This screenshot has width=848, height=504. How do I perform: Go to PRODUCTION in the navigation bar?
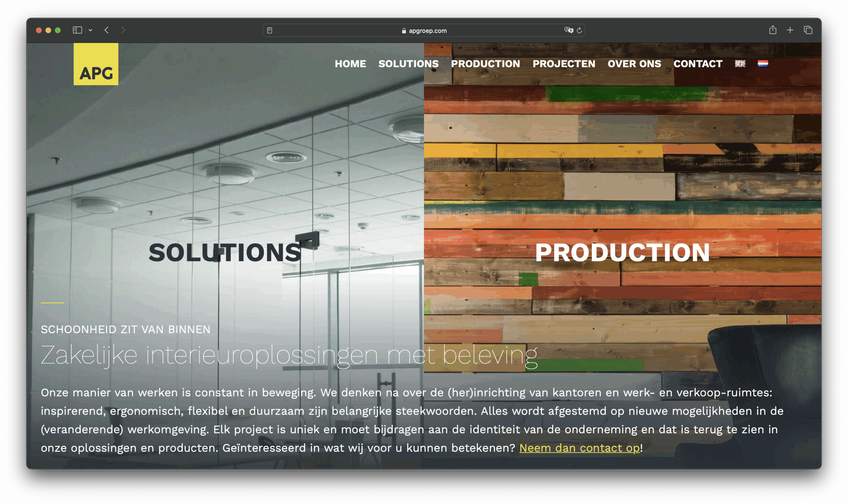(485, 64)
